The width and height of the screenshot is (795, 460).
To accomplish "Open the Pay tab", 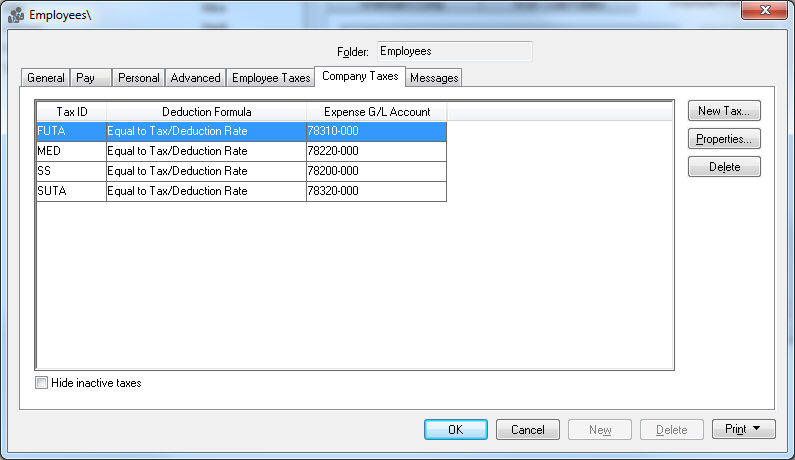I will click(x=86, y=78).
